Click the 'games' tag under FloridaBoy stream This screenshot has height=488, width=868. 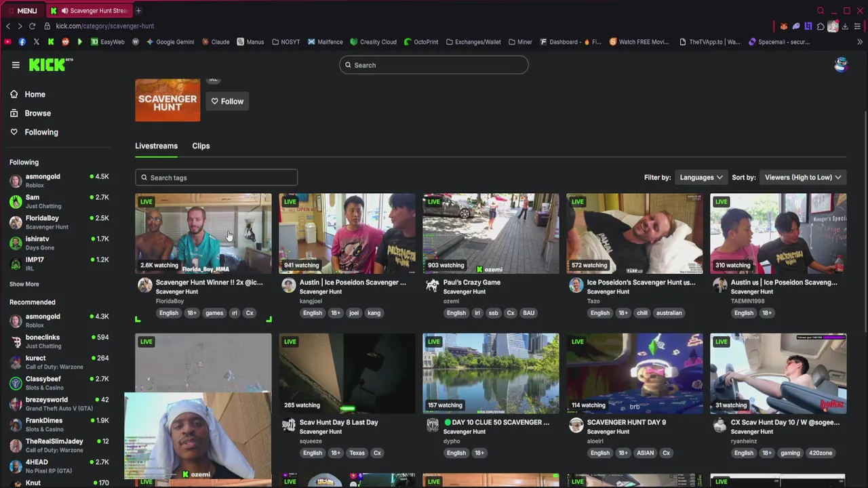click(214, 313)
